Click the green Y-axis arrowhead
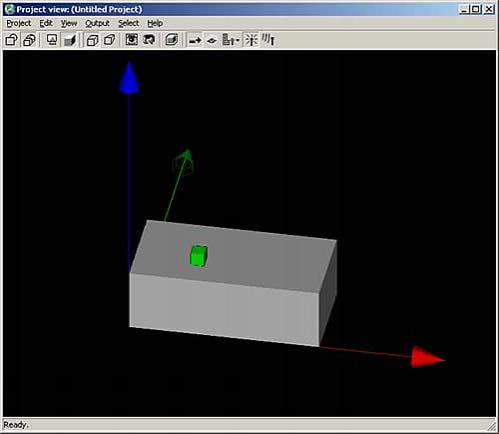Screen dimensions: 499x434 [184, 162]
